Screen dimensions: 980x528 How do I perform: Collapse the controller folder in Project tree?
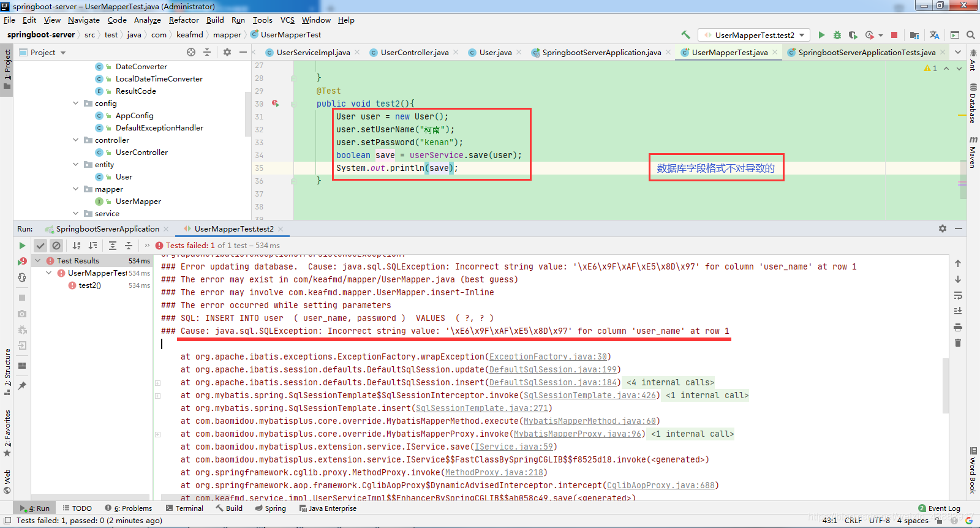(x=76, y=140)
